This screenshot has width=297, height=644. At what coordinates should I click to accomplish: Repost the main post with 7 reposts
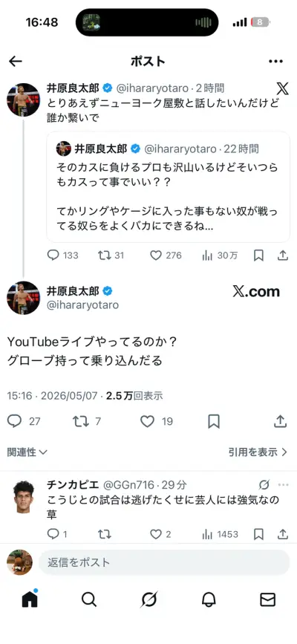79,421
